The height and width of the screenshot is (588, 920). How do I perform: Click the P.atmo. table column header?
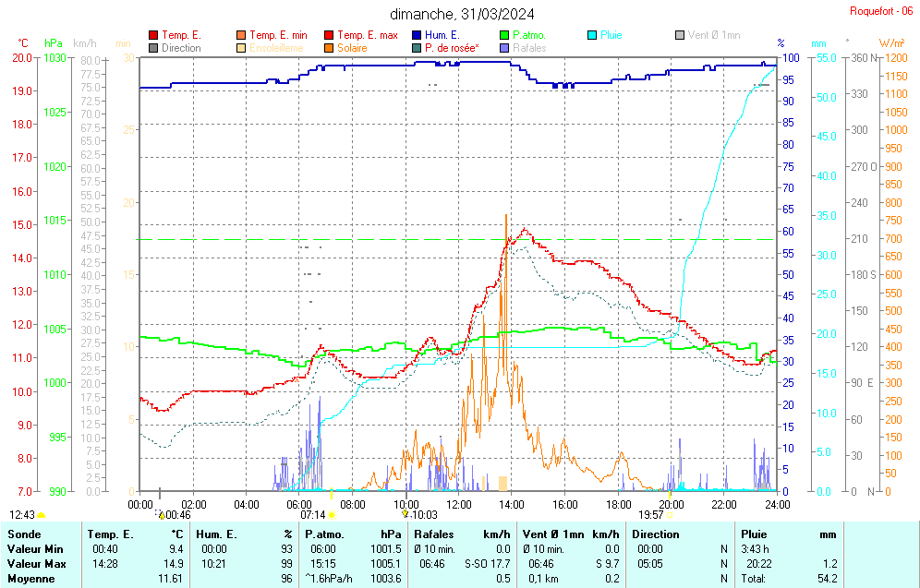(324, 534)
